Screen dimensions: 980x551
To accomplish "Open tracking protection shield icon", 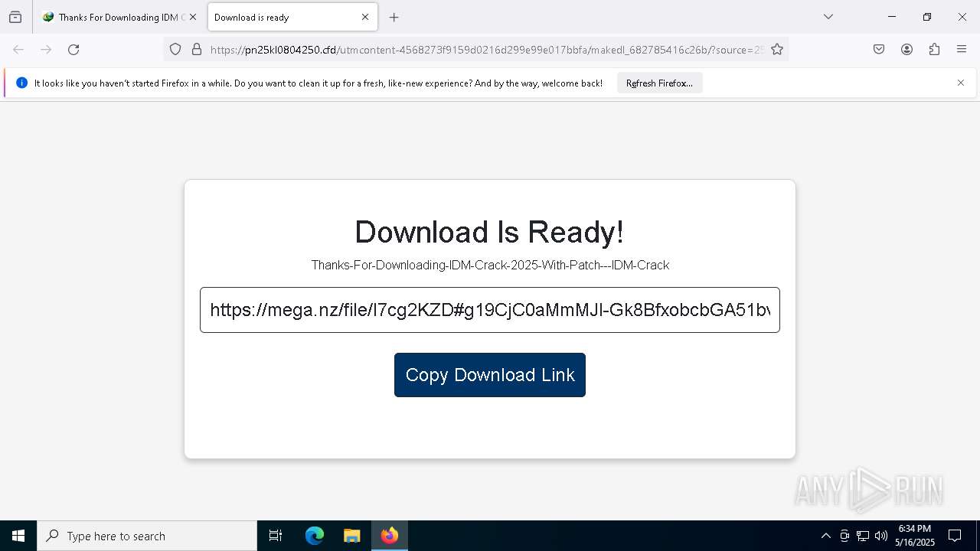I will coord(175,50).
